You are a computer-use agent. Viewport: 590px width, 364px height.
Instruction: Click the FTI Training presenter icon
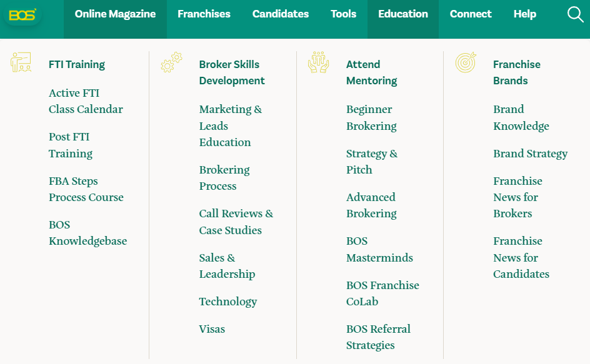[21, 62]
